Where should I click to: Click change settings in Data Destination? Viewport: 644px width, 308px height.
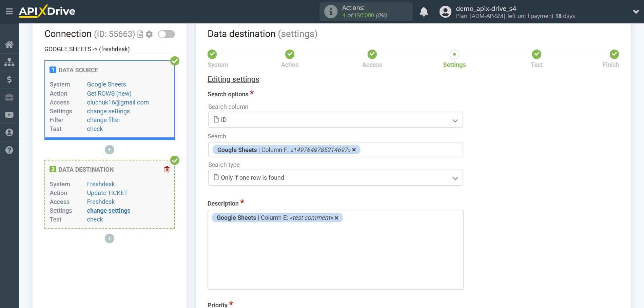click(109, 211)
